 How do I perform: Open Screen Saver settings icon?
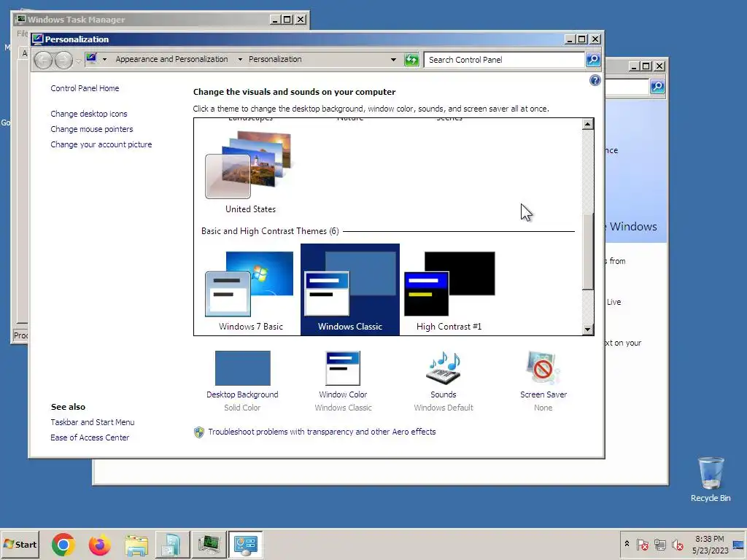543,368
